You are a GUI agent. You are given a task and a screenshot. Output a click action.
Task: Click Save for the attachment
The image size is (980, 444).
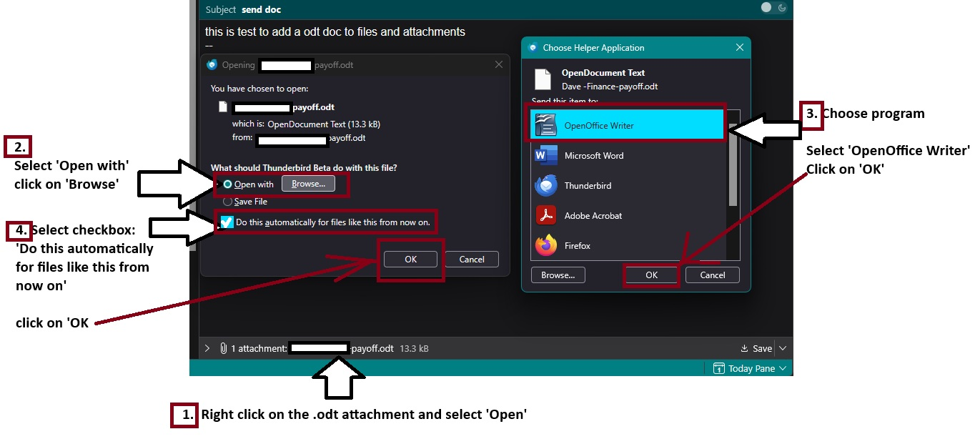(x=756, y=348)
